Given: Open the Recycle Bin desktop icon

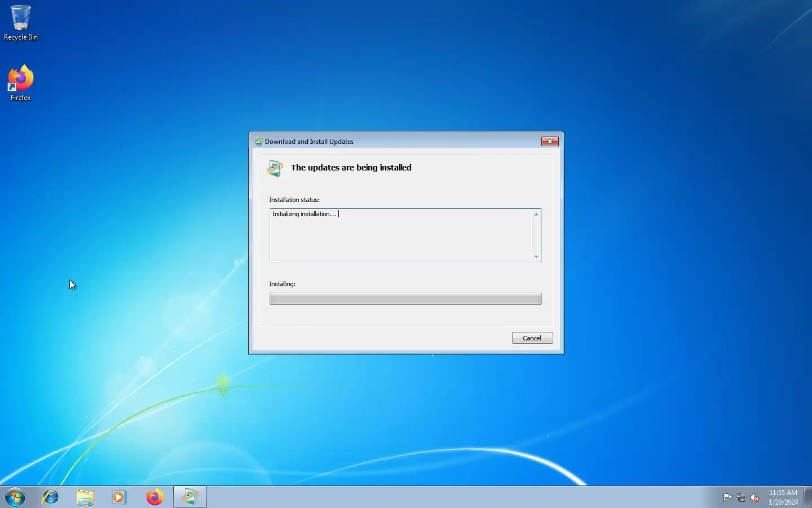Looking at the screenshot, I should [21, 23].
